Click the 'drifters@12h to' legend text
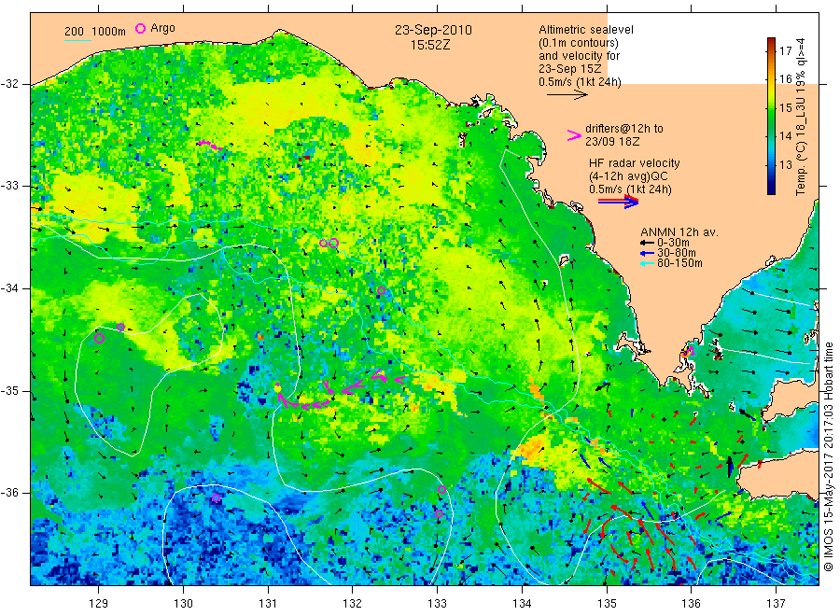Image resolution: width=840 pixels, height=616 pixels. pos(624,129)
